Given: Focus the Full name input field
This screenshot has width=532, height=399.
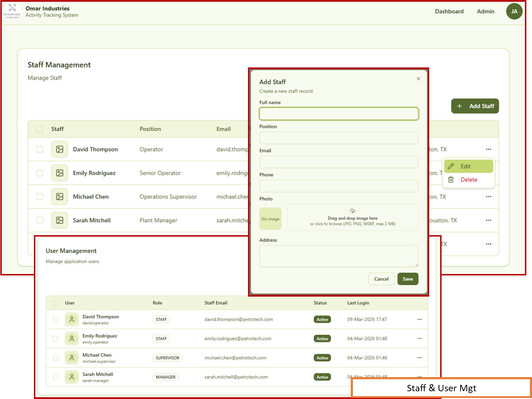Looking at the screenshot, I should pyautogui.click(x=339, y=114).
